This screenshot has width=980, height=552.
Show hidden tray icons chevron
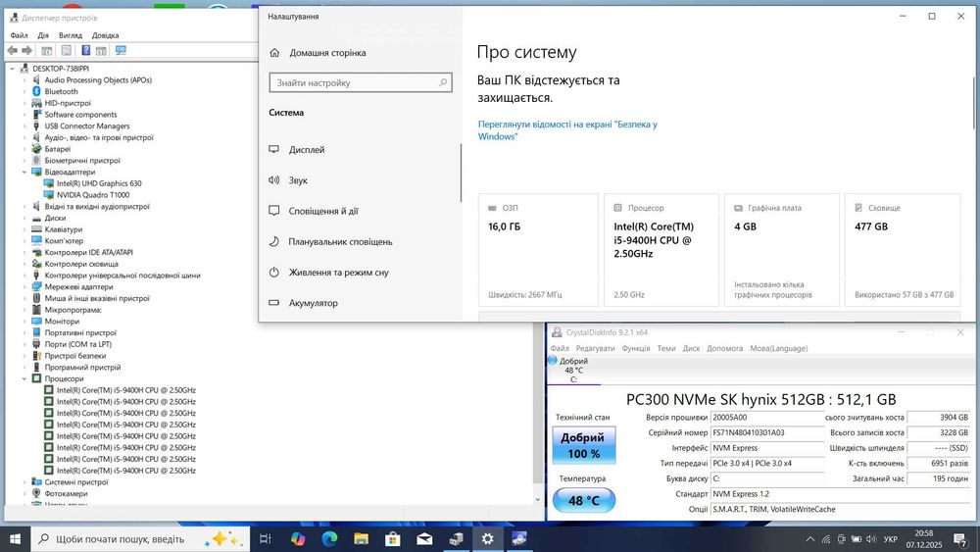(810, 539)
